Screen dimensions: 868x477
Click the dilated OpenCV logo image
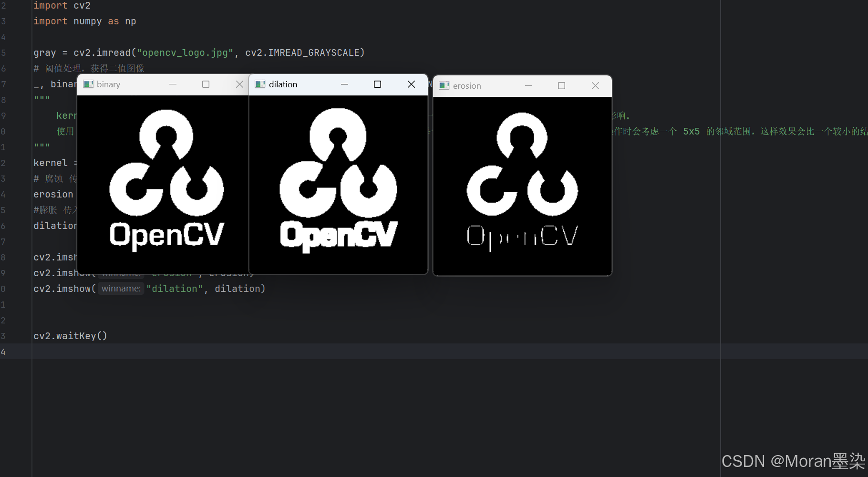[338, 185]
